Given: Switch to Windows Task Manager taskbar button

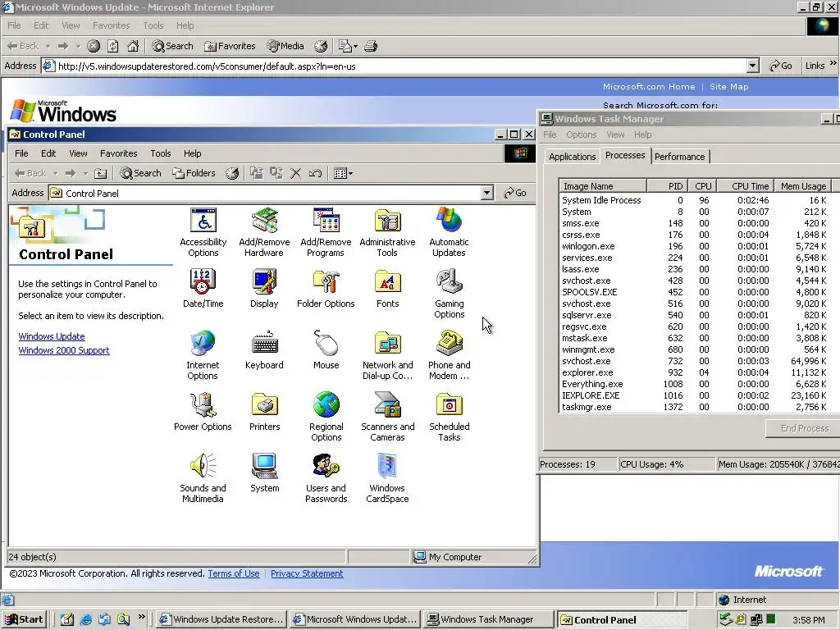Looking at the screenshot, I should (487, 619).
